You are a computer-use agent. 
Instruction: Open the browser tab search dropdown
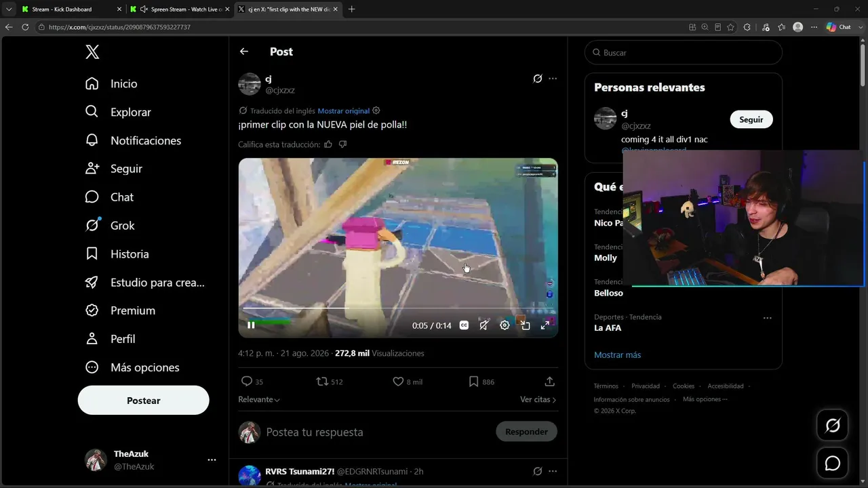point(9,9)
